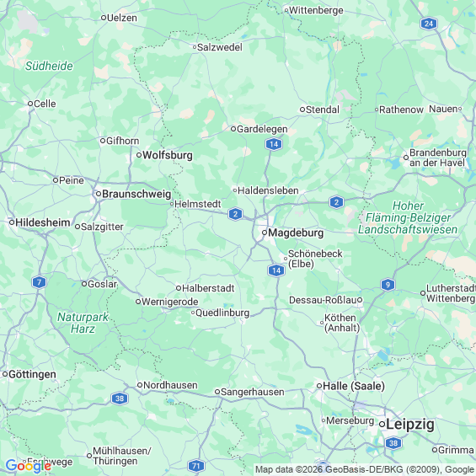Click highway 2 shield near Helmstedt
The width and height of the screenshot is (476, 476).
coord(235,214)
